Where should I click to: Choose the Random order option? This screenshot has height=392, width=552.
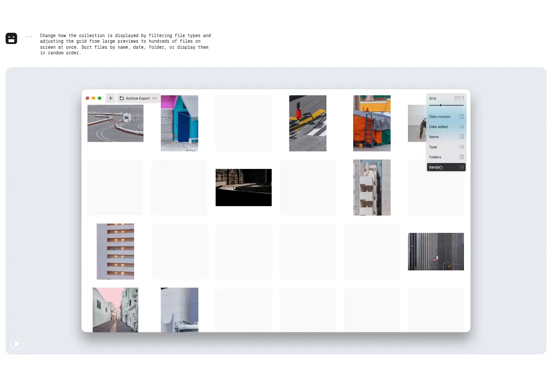tap(446, 167)
